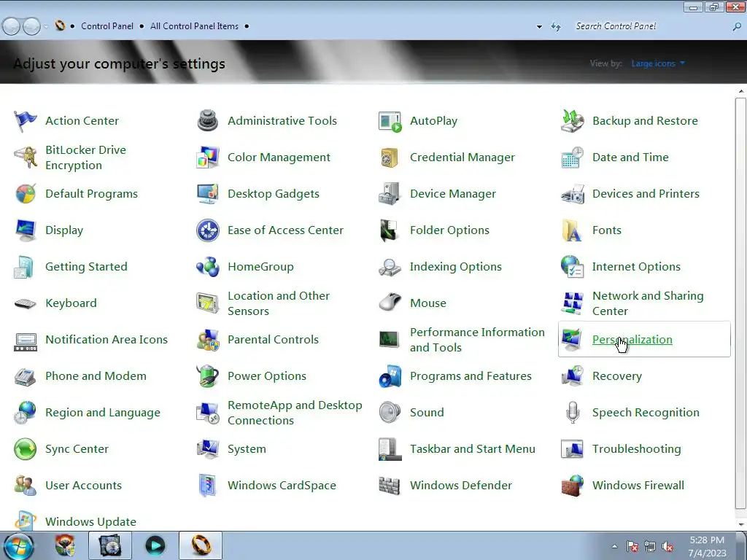Image resolution: width=747 pixels, height=560 pixels.
Task: Open the Keyboard icon
Action: coord(26,303)
